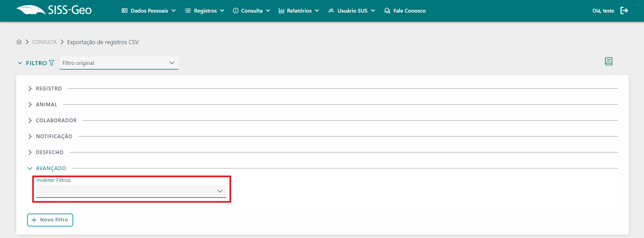Screen dimensions: 644x238
Task: Click the SISS-Geo logo
Action: click(x=54, y=10)
